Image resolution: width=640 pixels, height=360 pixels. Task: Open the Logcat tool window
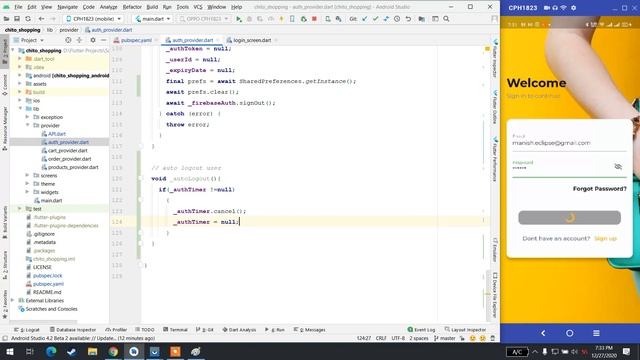point(27,329)
